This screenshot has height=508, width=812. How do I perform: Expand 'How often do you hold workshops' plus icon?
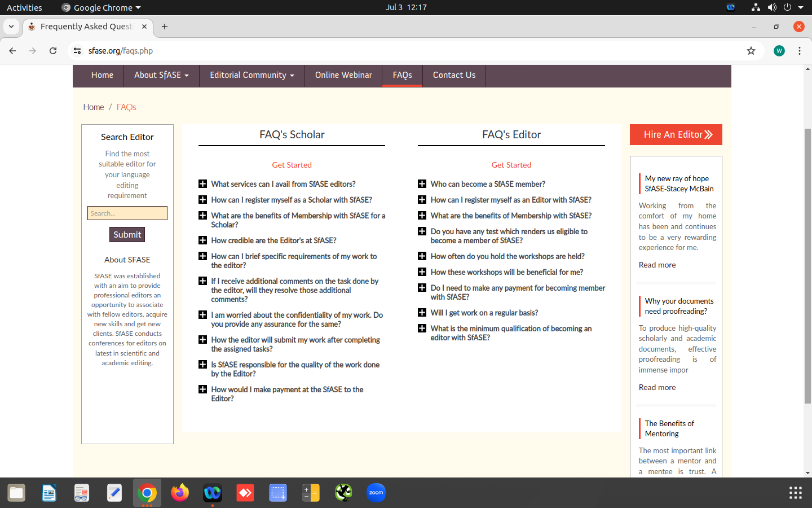[x=422, y=256]
